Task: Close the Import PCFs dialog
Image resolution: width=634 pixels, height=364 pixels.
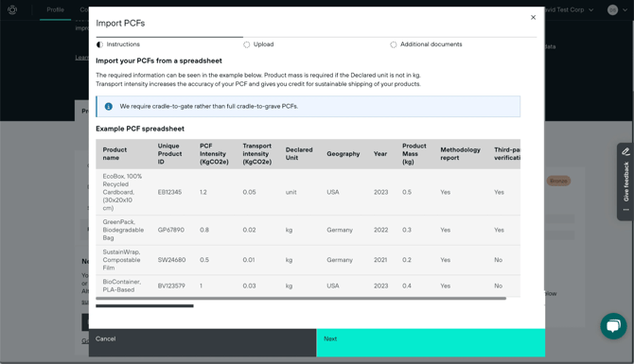Action: tap(533, 17)
